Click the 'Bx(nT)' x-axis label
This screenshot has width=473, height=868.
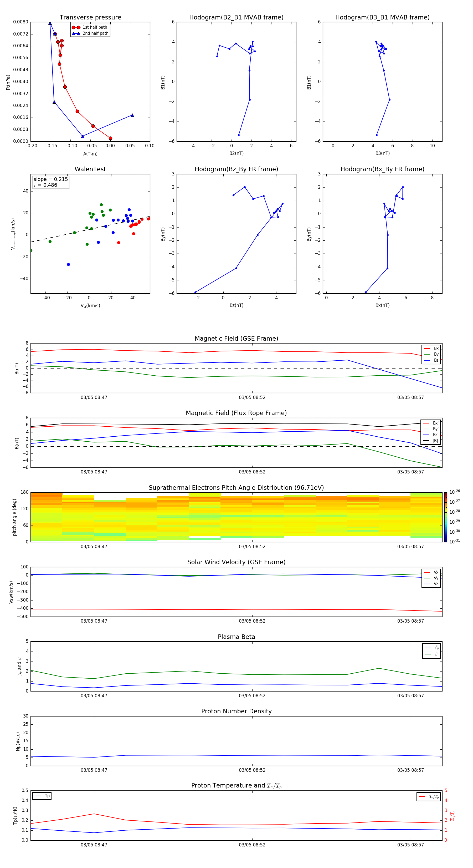click(x=382, y=305)
